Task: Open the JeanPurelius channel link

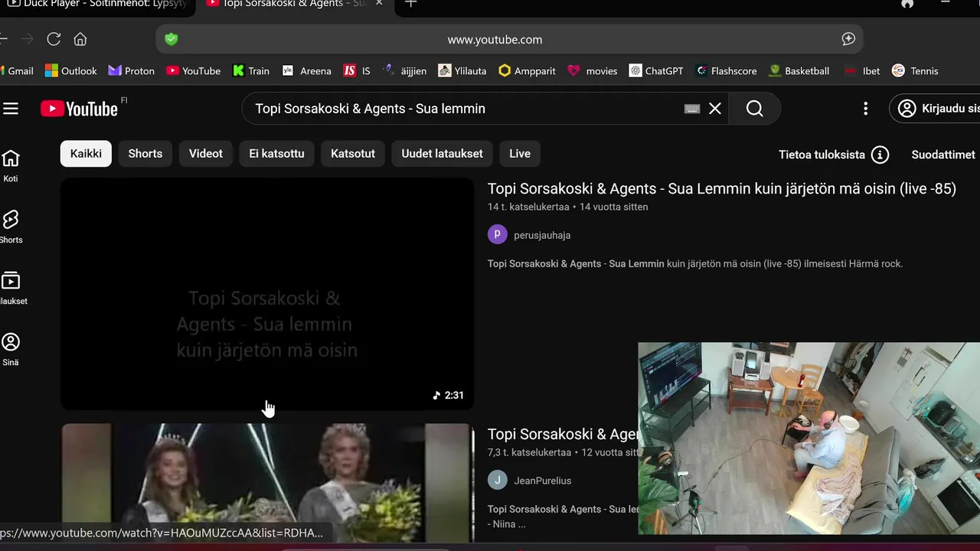Action: [542, 481]
